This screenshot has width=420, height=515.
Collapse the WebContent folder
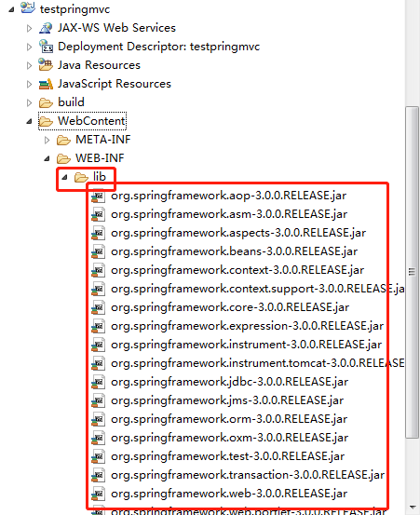tap(29, 121)
